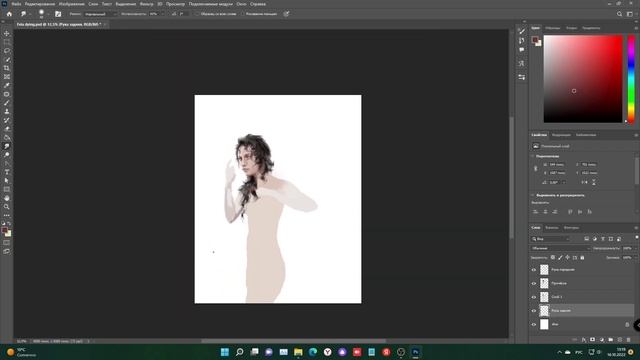Toggle 'Рисование пальцем' checkbox

point(242,14)
